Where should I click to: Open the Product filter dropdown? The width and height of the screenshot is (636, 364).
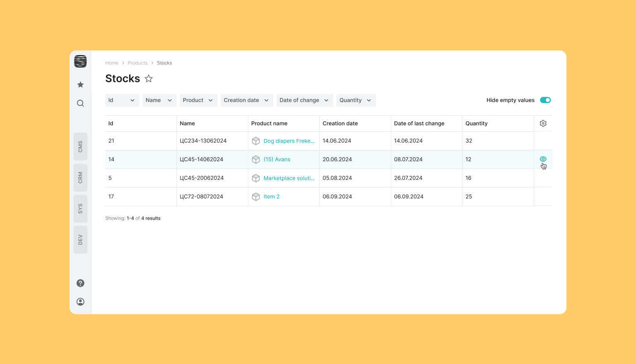coord(198,100)
